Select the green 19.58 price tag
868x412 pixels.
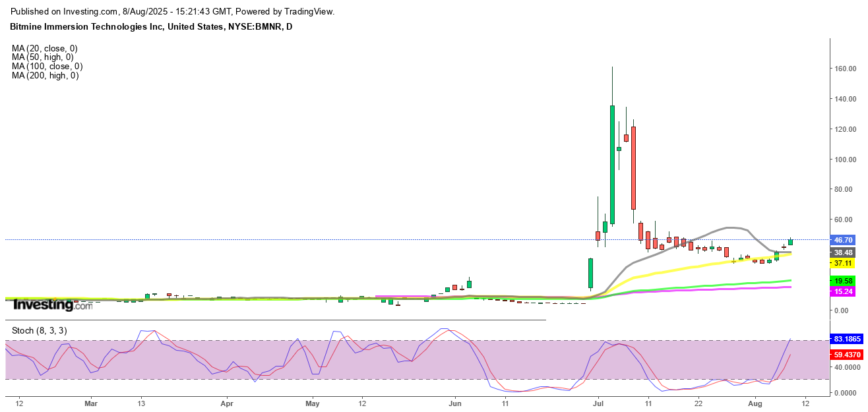click(844, 280)
